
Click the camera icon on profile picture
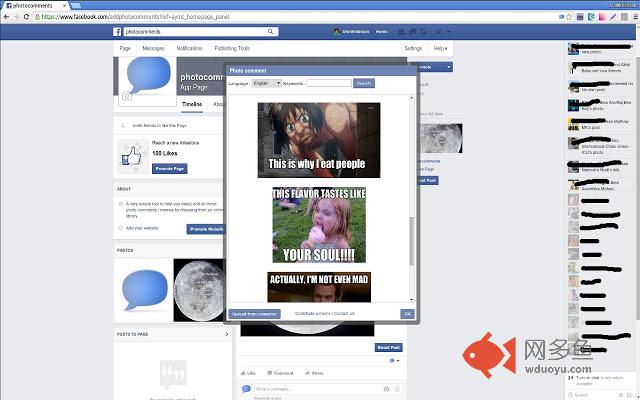(x=127, y=96)
